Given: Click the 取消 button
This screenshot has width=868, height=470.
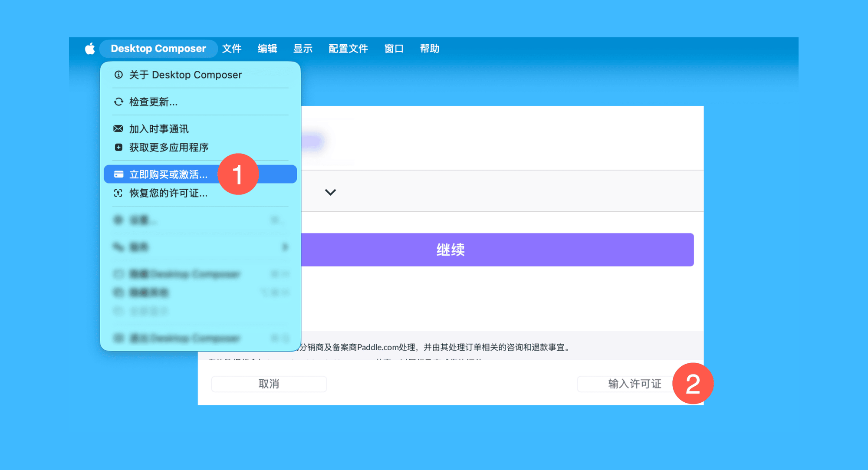Looking at the screenshot, I should click(269, 384).
